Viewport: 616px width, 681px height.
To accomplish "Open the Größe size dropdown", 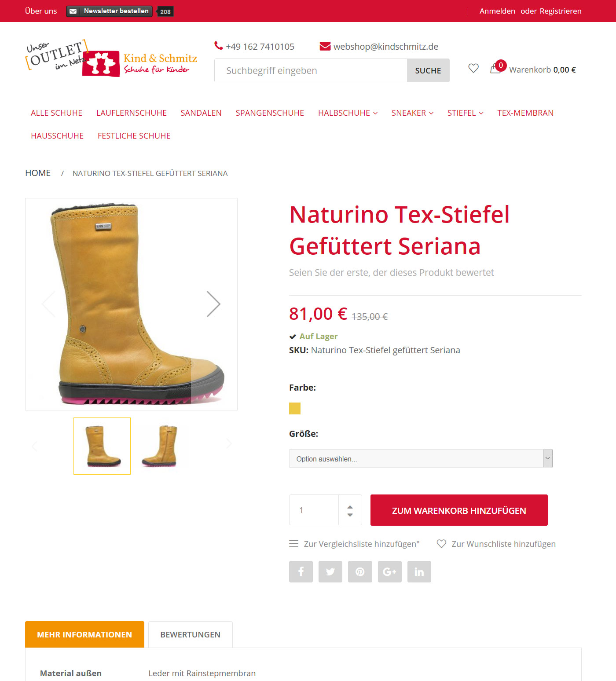I will tap(421, 458).
